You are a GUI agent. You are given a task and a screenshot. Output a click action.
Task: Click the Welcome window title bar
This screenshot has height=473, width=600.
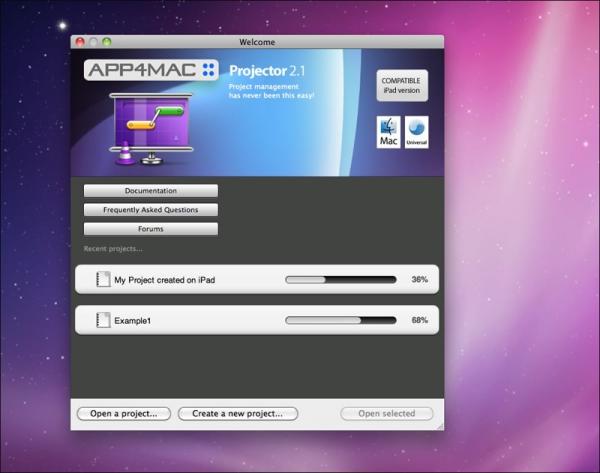(x=257, y=42)
